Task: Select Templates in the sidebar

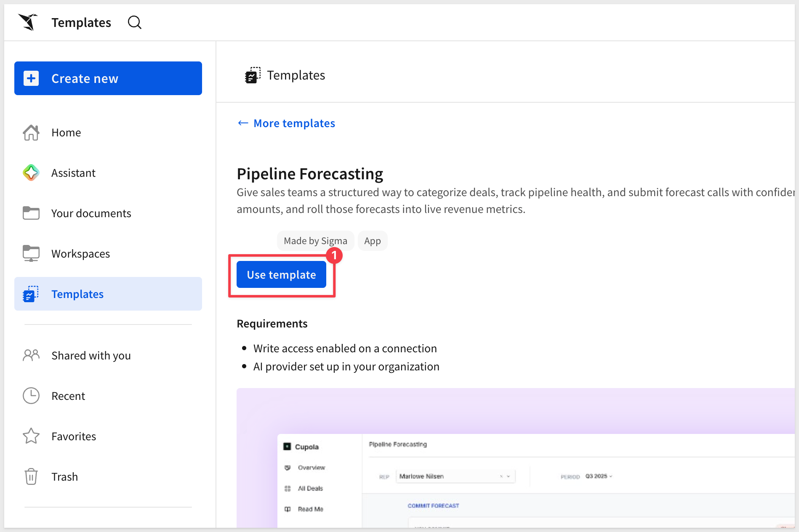Action: click(108, 294)
